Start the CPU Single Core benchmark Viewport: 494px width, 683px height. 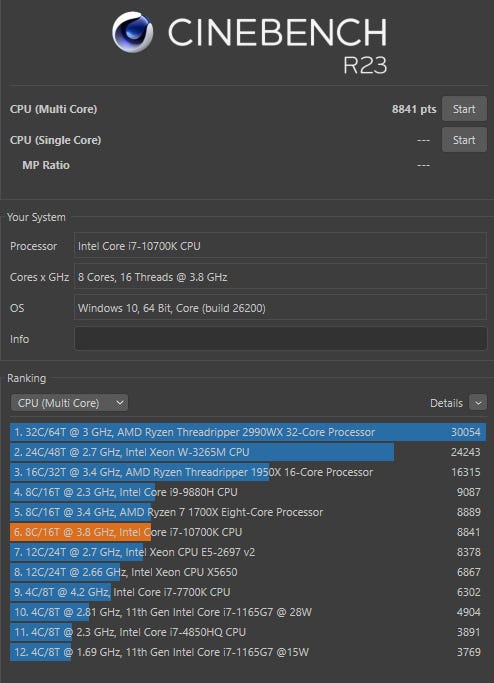coord(464,140)
